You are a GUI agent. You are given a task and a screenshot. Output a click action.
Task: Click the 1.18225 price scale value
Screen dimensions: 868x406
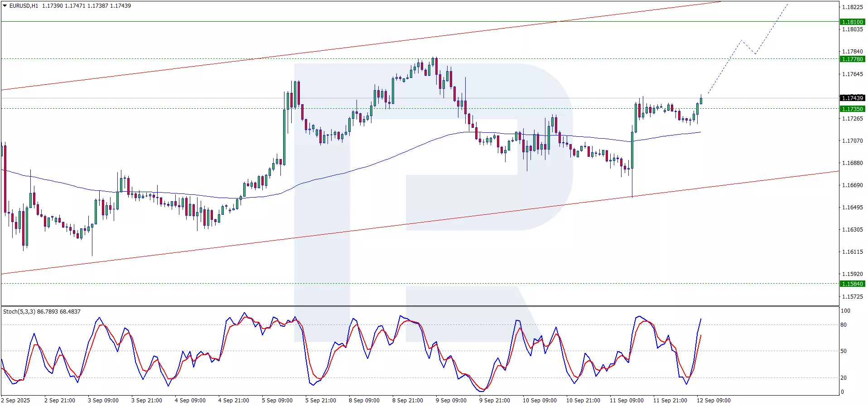(852, 7)
